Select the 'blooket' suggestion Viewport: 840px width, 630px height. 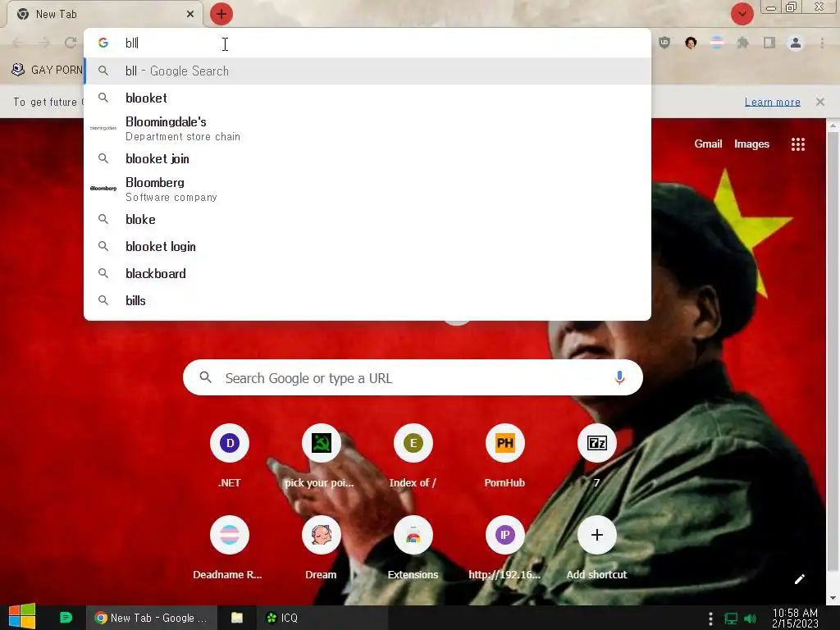point(367,98)
